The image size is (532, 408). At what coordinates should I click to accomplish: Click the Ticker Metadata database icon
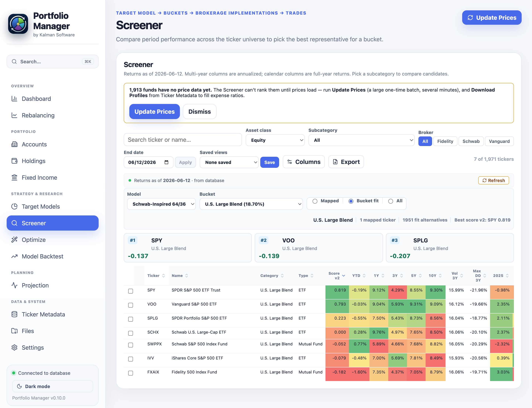pos(14,314)
